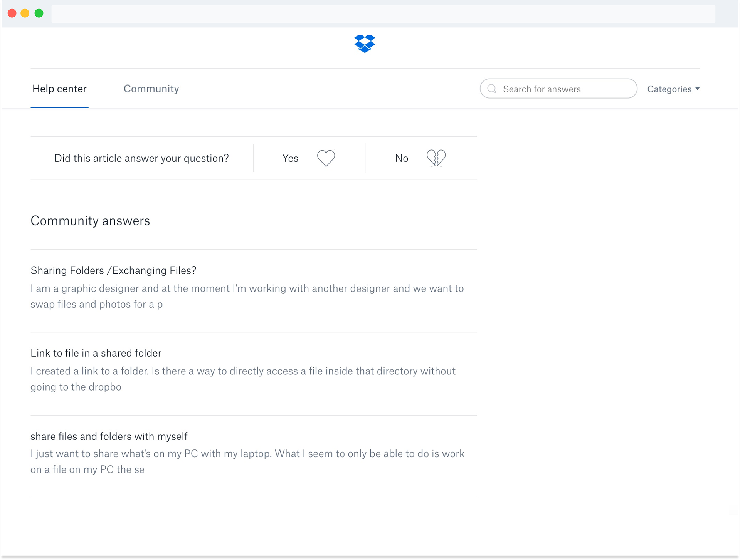Click the 'Community answers' heading
740x560 pixels.
point(90,221)
